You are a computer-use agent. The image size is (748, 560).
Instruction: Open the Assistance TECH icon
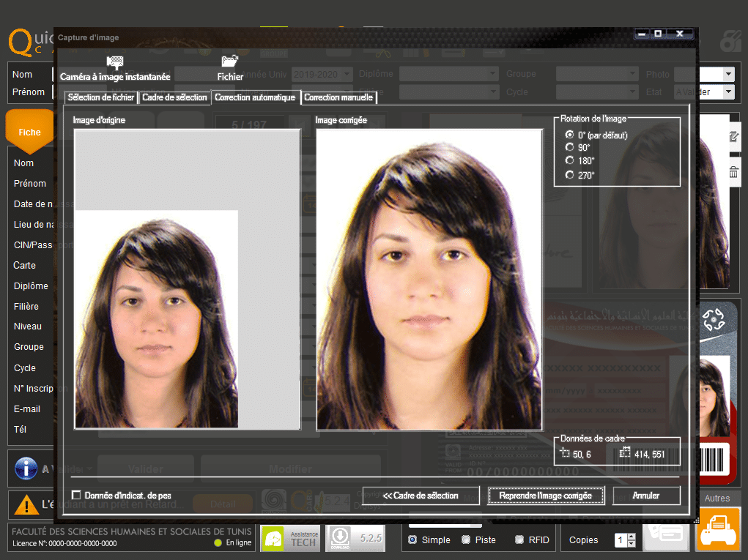(x=290, y=539)
